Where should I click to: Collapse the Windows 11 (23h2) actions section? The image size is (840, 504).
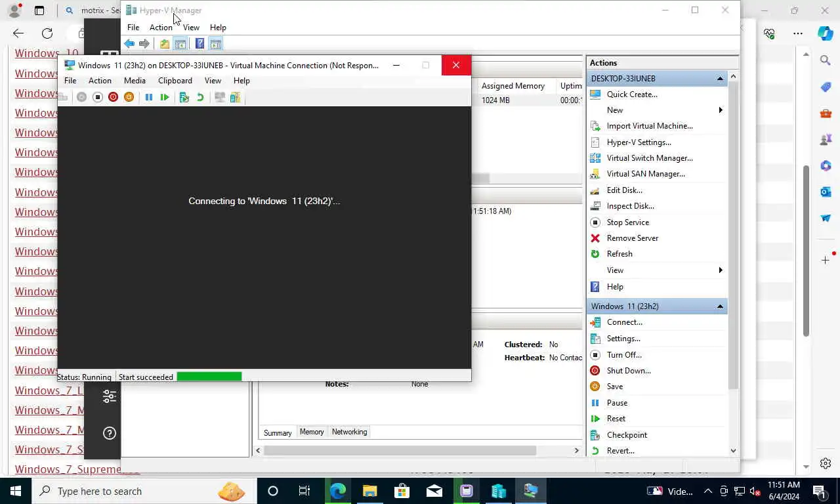click(720, 306)
